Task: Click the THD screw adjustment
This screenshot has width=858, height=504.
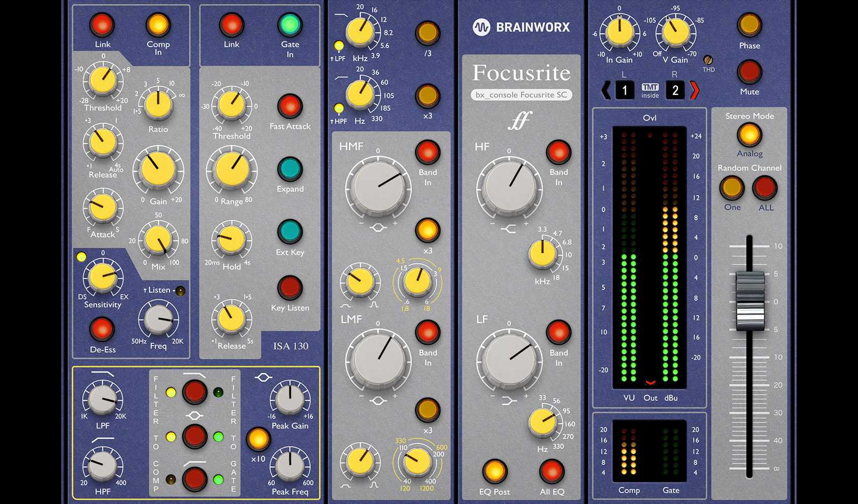Action: pos(708,60)
